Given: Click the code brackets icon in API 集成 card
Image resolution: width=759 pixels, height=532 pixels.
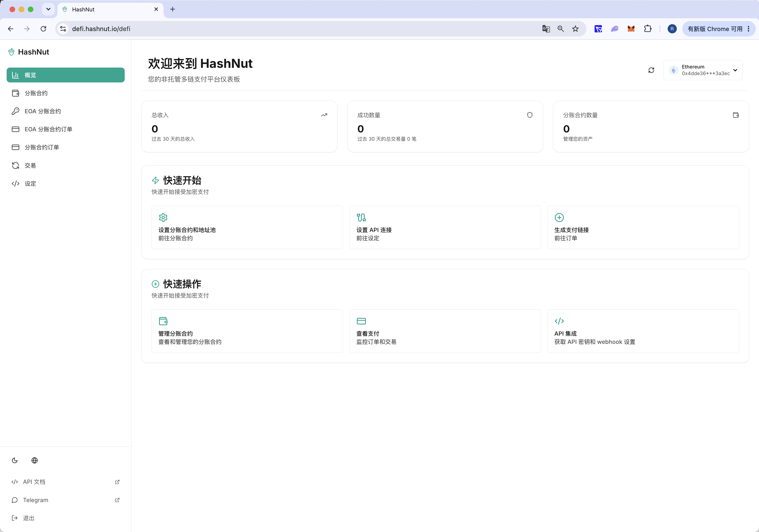Looking at the screenshot, I should (x=559, y=321).
